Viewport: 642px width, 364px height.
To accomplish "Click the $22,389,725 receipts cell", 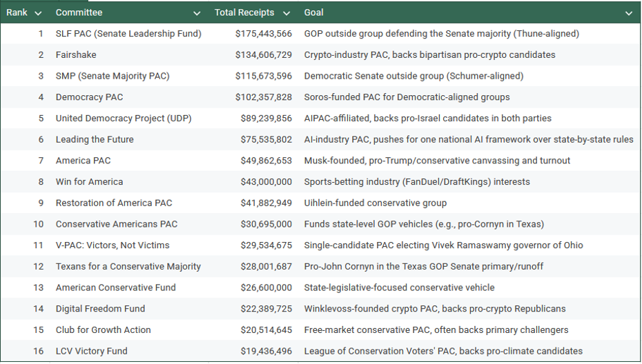I will pyautogui.click(x=254, y=309).
